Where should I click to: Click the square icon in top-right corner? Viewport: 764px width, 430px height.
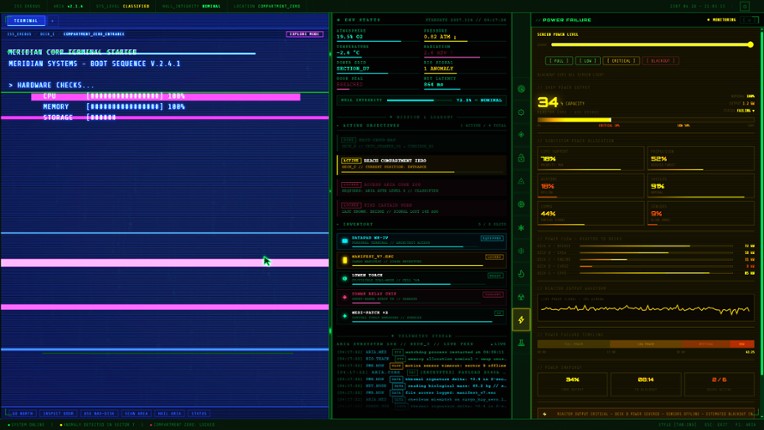pyautogui.click(x=745, y=6)
